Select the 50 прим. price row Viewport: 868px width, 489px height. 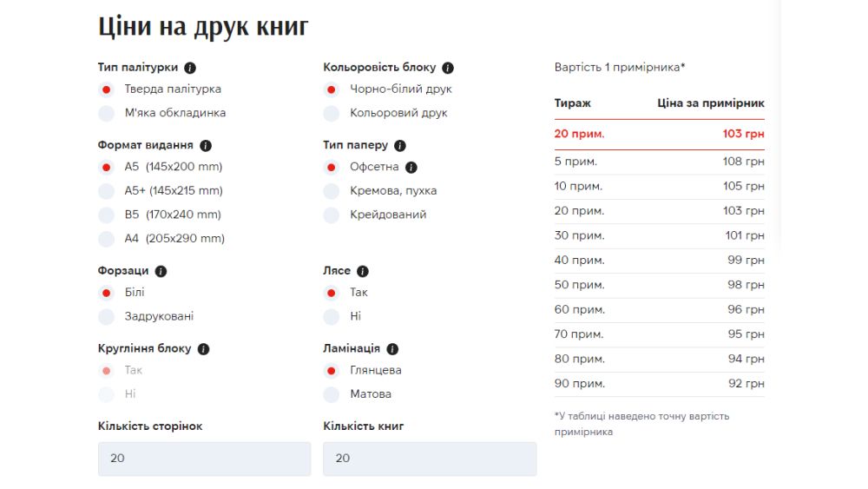(x=659, y=285)
